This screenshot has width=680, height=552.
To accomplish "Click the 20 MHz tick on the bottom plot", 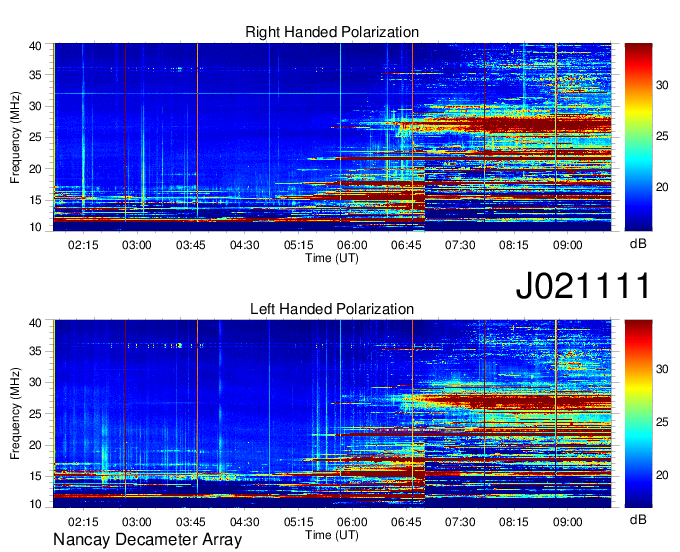I will (x=35, y=445).
